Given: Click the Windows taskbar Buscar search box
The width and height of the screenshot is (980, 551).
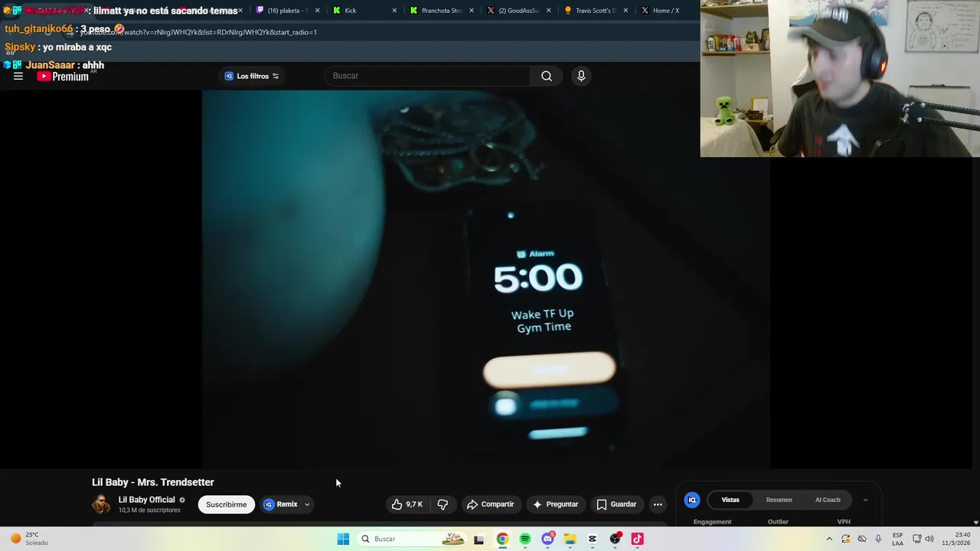Looking at the screenshot, I should point(413,539).
